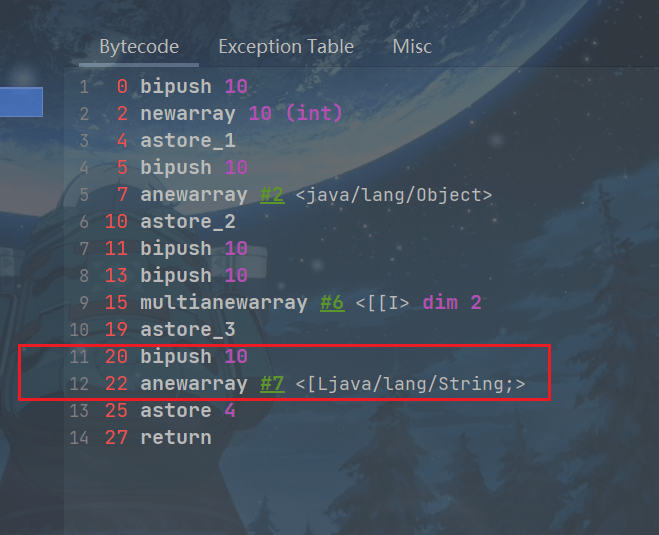This screenshot has width=659, height=535.
Task: Click the <[Ljava/lang/String;> type reference text
Action: click(410, 384)
